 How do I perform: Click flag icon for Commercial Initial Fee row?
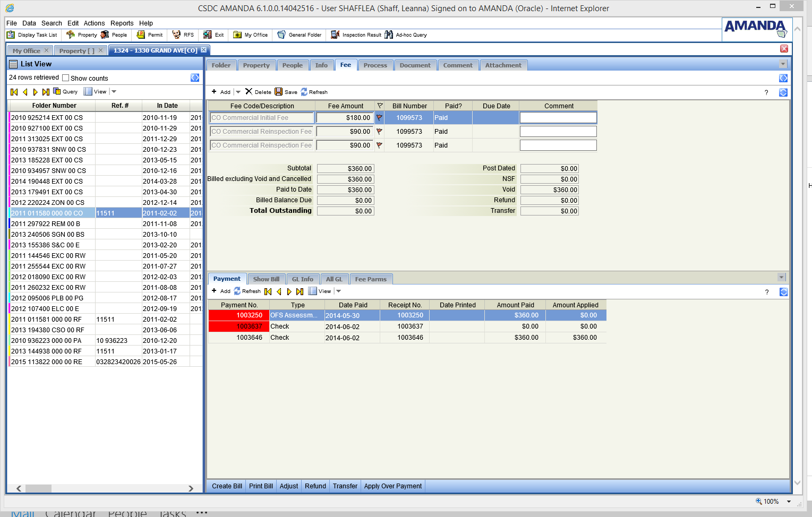[x=379, y=118]
